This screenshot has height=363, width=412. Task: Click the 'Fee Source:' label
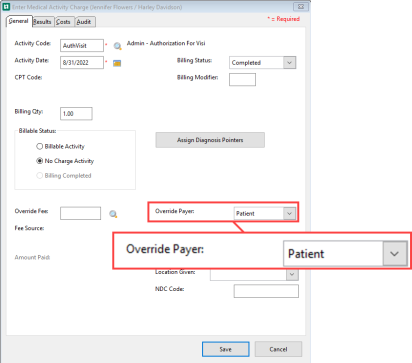[x=29, y=228]
